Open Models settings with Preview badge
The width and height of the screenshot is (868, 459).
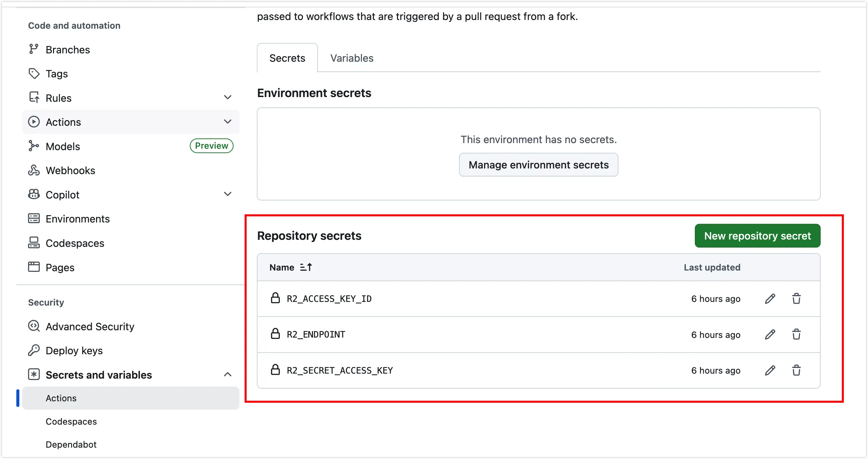[x=63, y=146]
